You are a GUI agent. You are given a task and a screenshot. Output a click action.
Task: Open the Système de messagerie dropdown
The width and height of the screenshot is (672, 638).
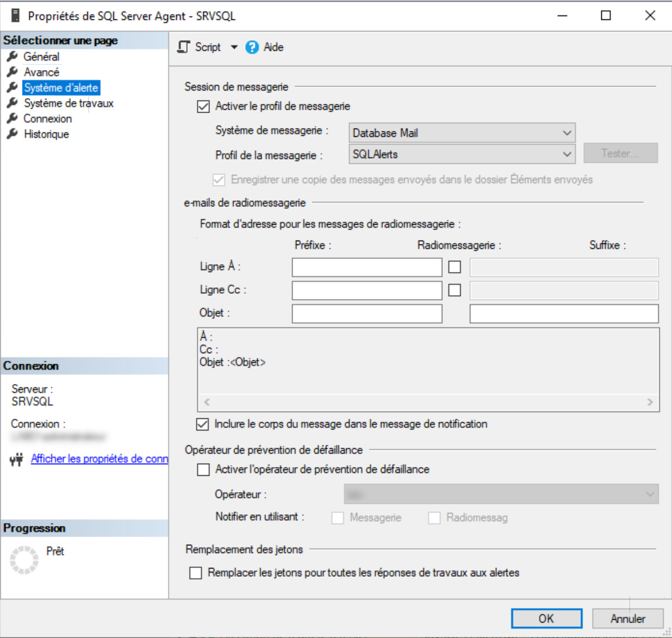pos(462,133)
